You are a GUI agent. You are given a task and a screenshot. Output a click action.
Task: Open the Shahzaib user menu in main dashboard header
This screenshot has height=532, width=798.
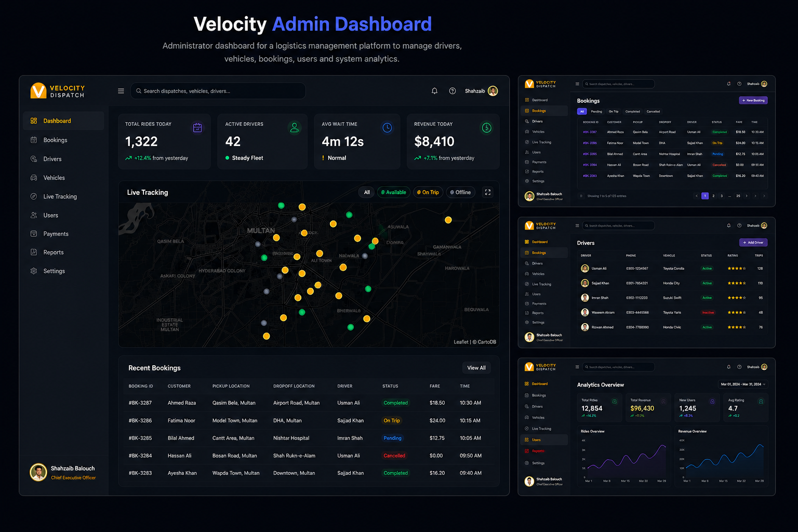pyautogui.click(x=481, y=91)
